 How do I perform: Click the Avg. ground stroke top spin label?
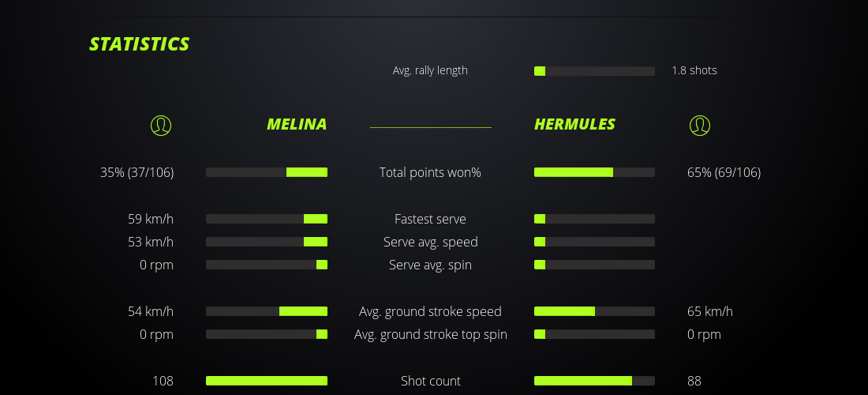pyautogui.click(x=430, y=334)
